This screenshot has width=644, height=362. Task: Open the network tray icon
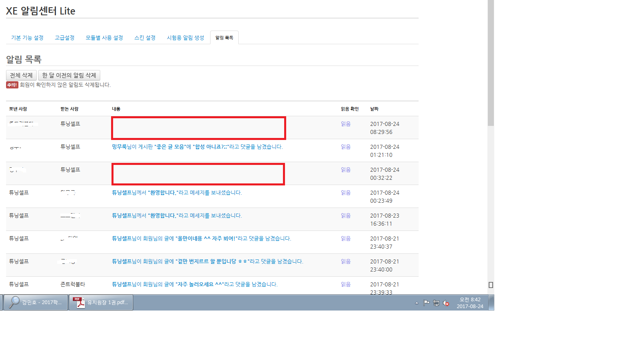(436, 303)
